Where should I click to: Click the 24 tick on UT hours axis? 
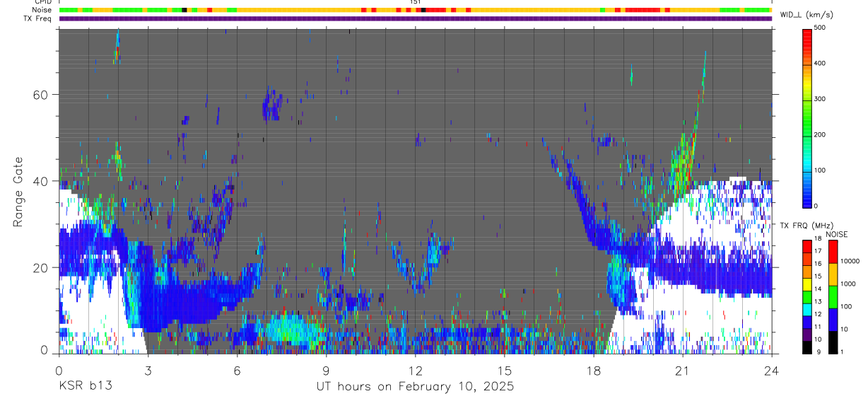(772, 369)
